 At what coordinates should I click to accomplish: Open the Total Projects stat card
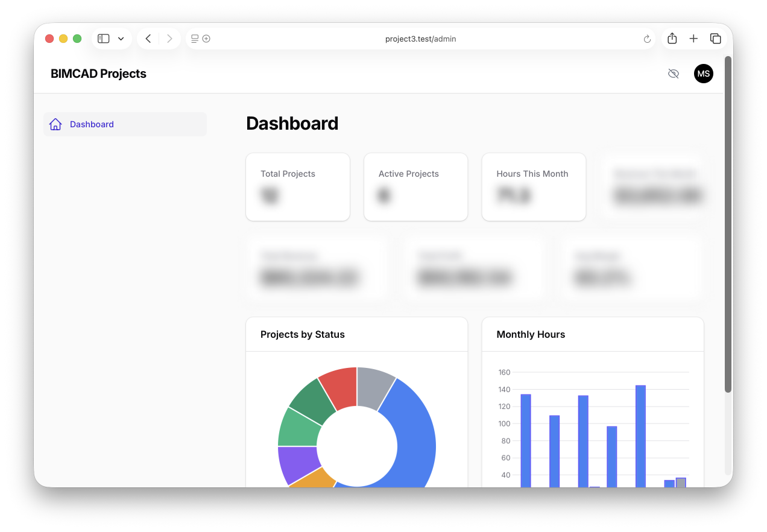298,187
